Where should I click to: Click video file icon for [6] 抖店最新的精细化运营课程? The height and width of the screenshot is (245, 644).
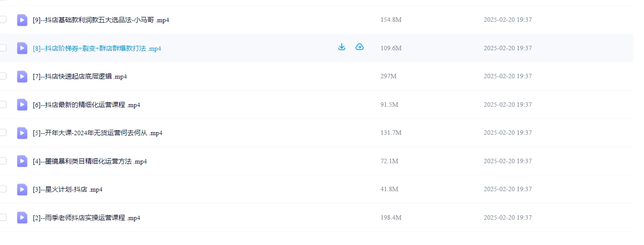[22, 105]
